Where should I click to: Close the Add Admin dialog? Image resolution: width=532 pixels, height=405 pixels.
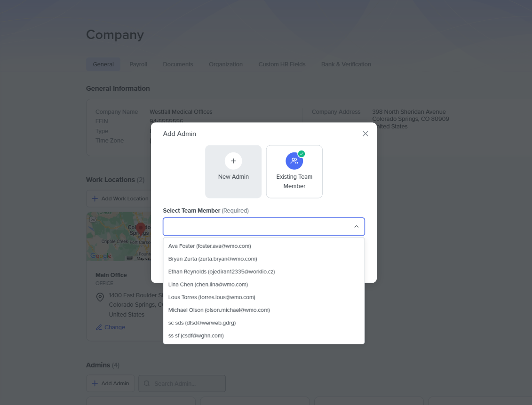click(x=365, y=134)
